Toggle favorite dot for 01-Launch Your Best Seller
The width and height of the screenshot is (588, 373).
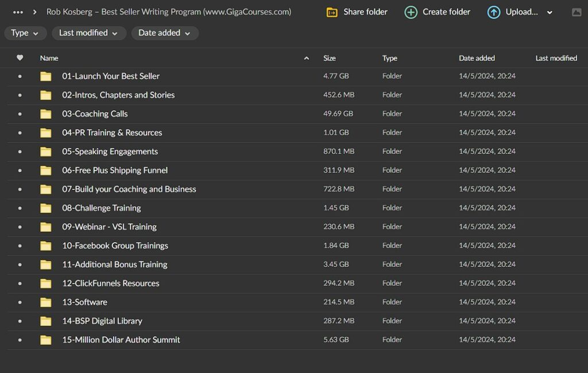coord(20,76)
